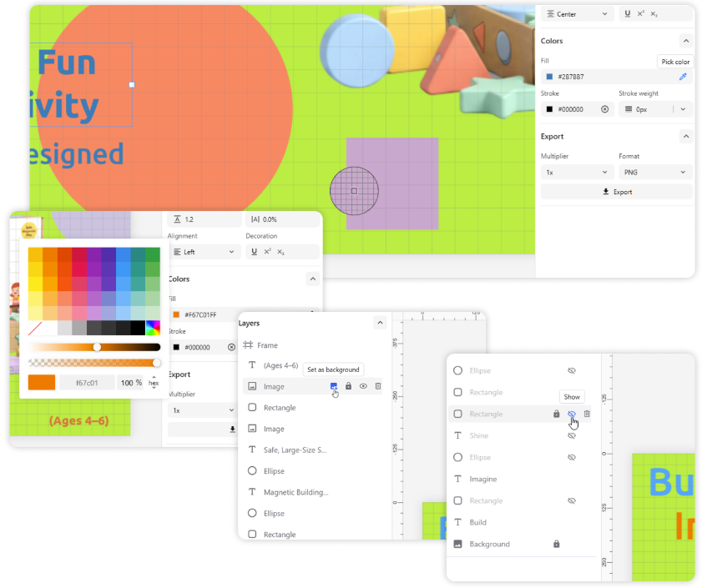The height and width of the screenshot is (588, 702).
Task: Delete the highlighted Rectangle layer via trash icon
Action: tap(587, 414)
